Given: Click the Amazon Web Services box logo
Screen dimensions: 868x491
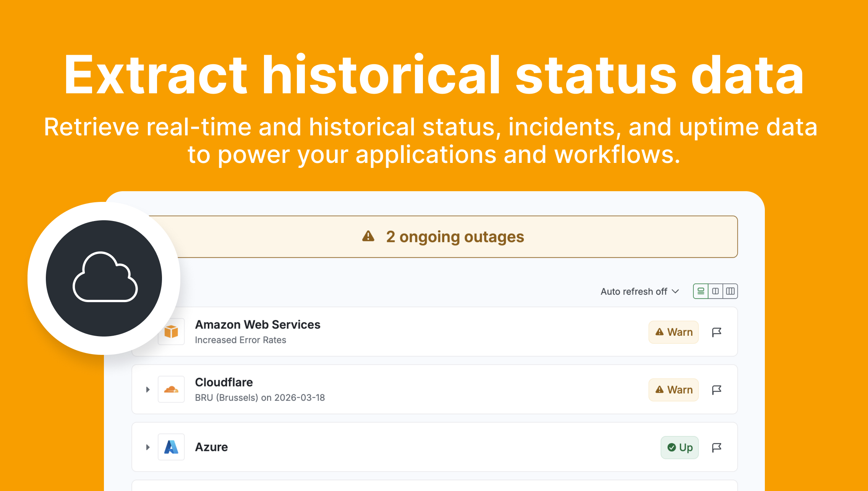Looking at the screenshot, I should pos(172,332).
